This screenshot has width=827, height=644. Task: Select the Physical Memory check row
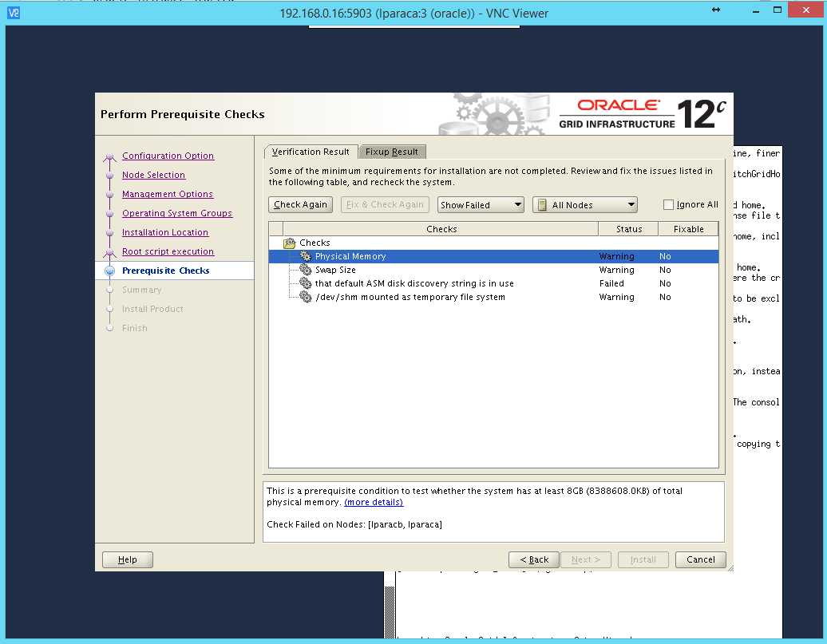(493, 256)
